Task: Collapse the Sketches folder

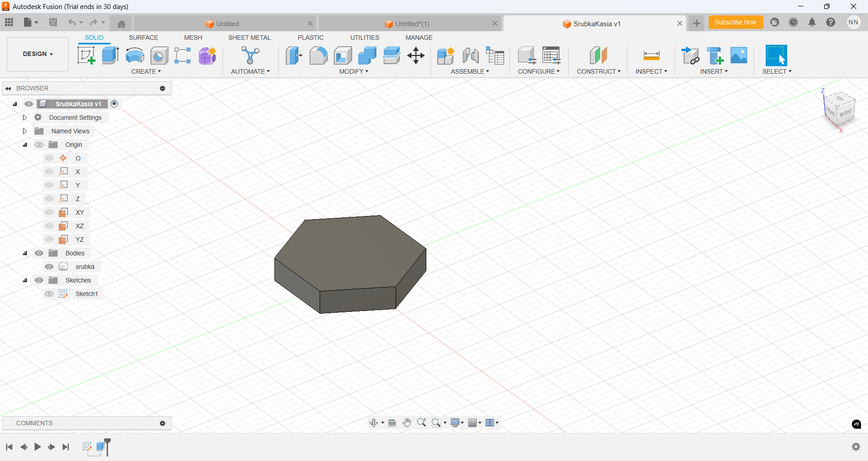Action: point(25,280)
